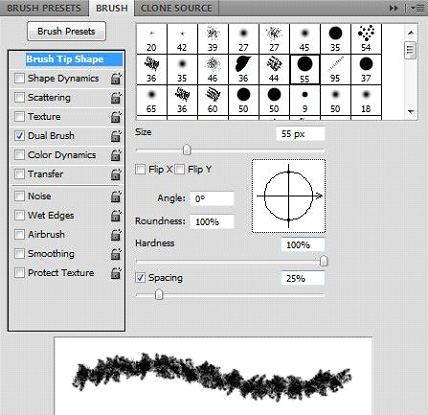This screenshot has width=428, height=415.
Task: Switch to the Clone Source tab
Action: (x=176, y=8)
